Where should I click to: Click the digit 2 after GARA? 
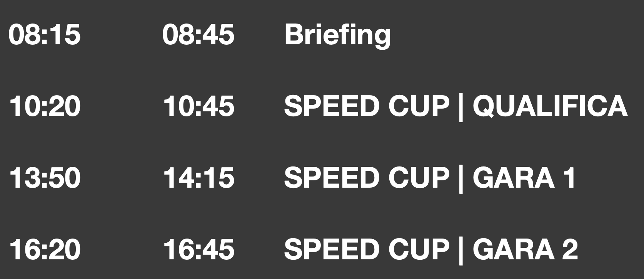570,249
